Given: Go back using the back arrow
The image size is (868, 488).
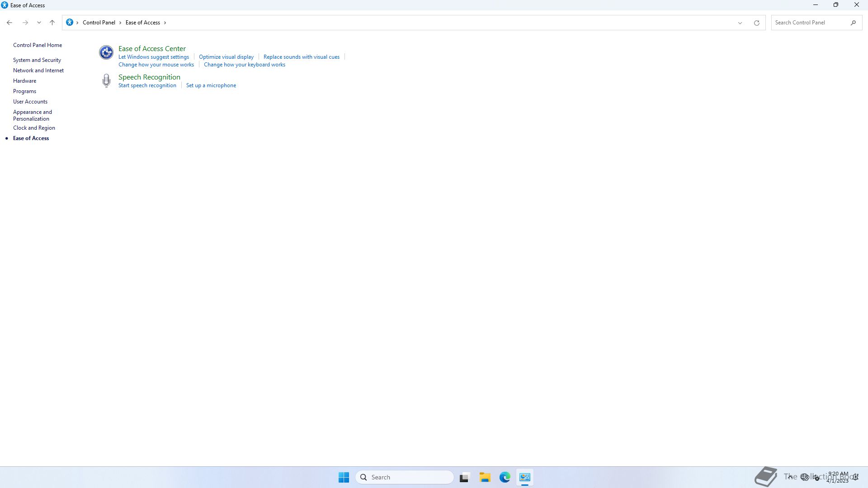Looking at the screenshot, I should [x=9, y=23].
